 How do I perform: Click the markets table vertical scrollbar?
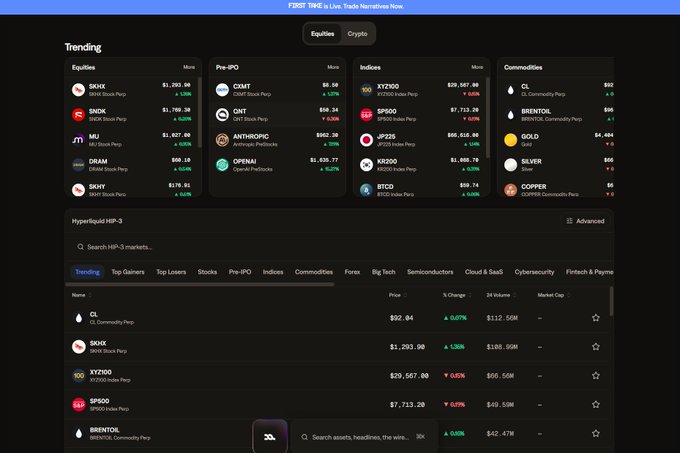611,301
